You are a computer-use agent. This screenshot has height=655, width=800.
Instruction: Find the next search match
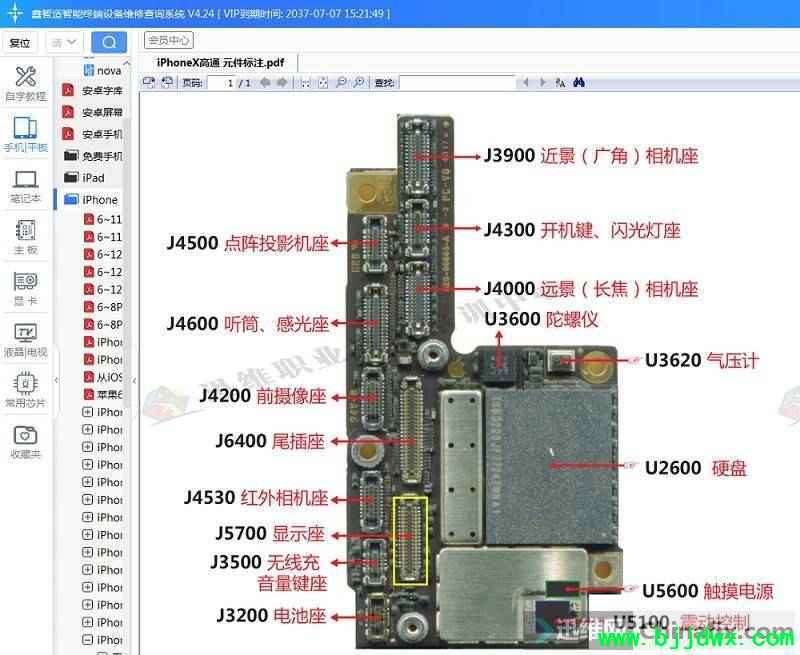pos(542,82)
